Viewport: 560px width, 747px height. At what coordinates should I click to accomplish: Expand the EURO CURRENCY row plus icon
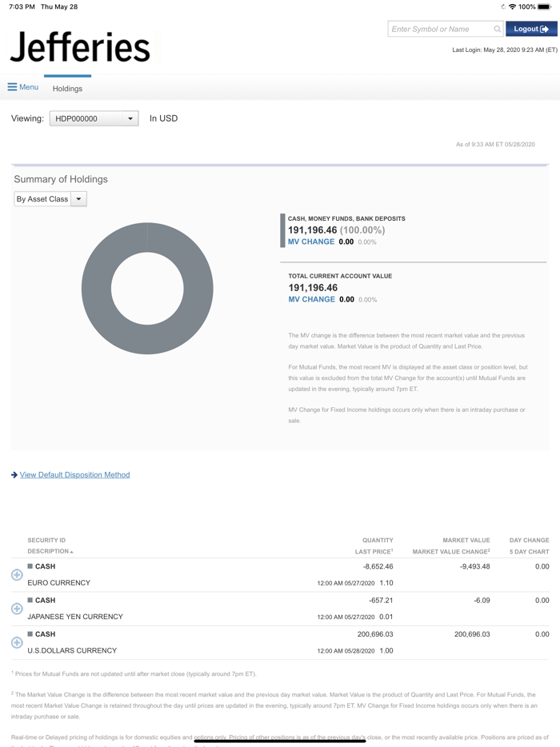click(x=17, y=576)
